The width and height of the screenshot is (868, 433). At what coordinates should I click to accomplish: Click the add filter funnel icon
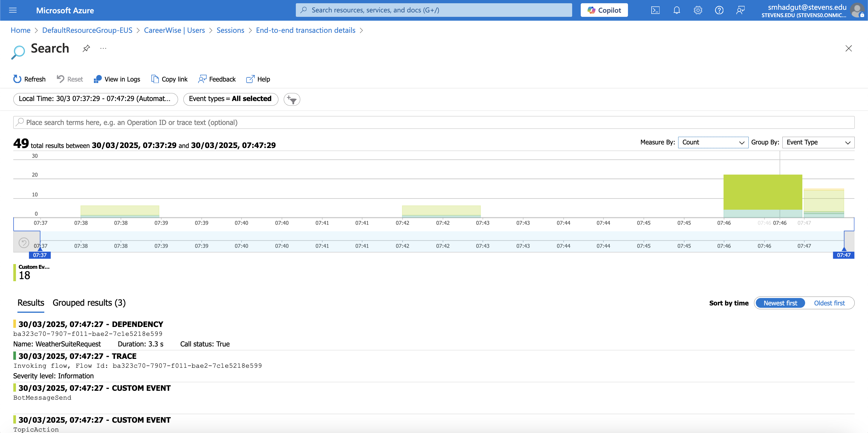[x=292, y=100]
